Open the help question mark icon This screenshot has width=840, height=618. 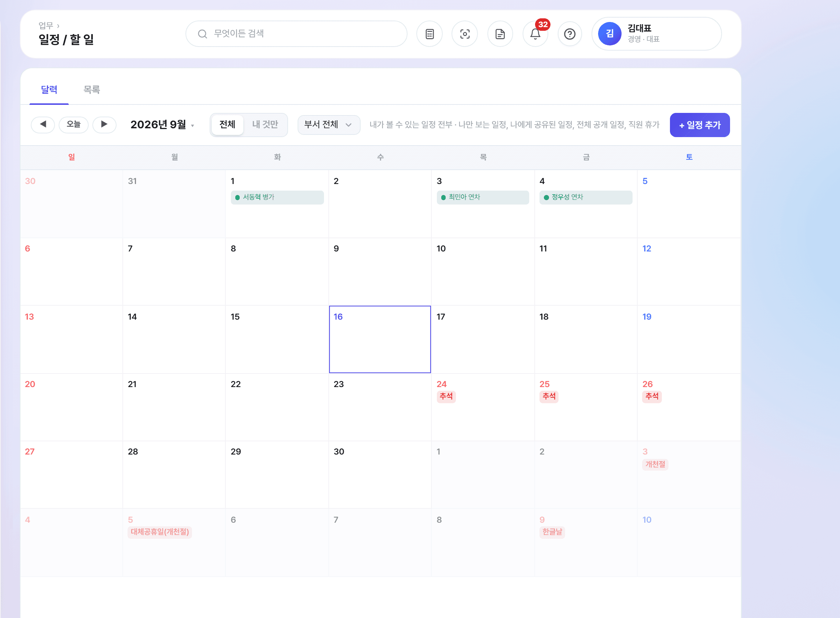tap(570, 34)
